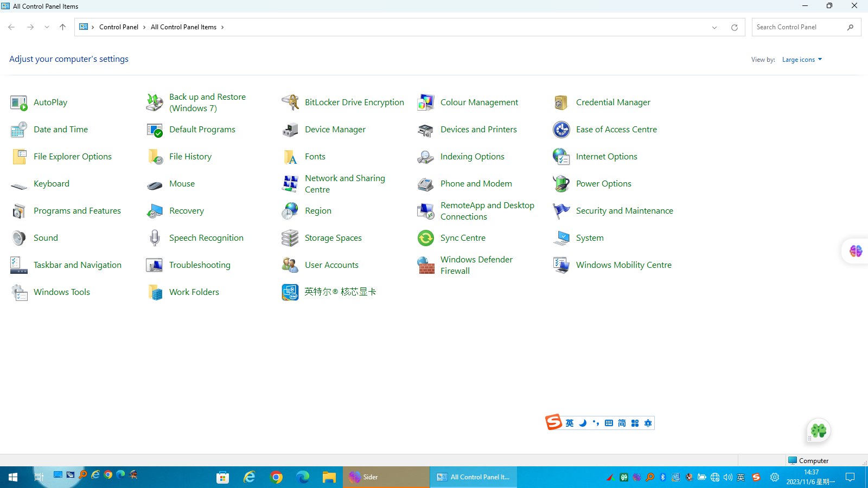Click the Ease of Access Centre icon
Screen dimensions: 868x488
tap(561, 130)
